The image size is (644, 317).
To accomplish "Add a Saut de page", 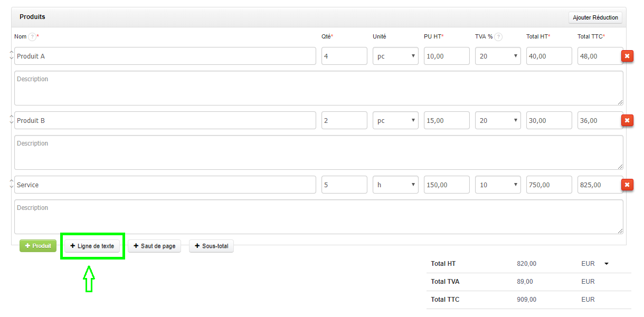I will coord(154,246).
